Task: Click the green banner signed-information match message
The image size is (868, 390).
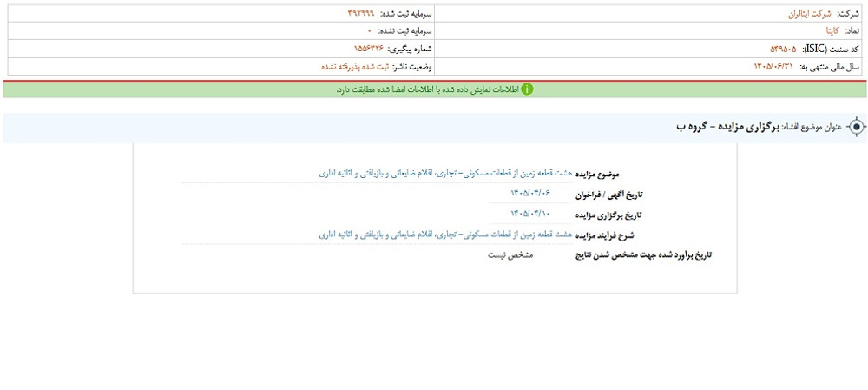Action: tap(427, 89)
